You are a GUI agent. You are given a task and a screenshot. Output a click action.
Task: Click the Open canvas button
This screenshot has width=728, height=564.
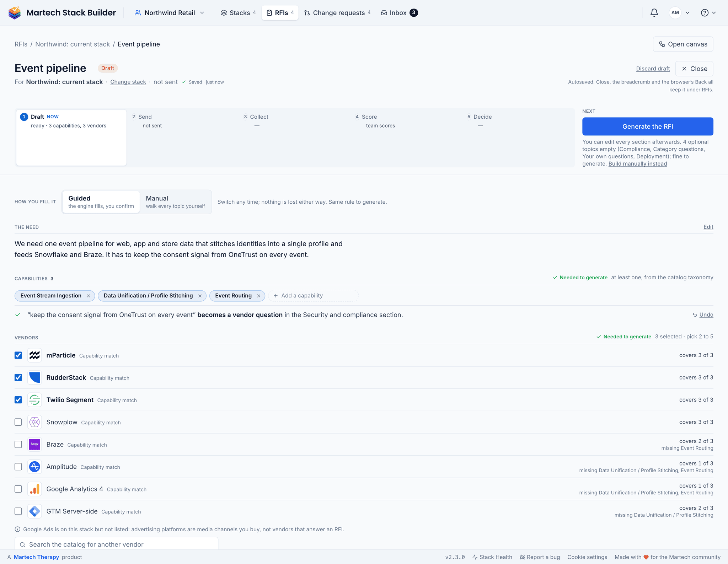[683, 44]
